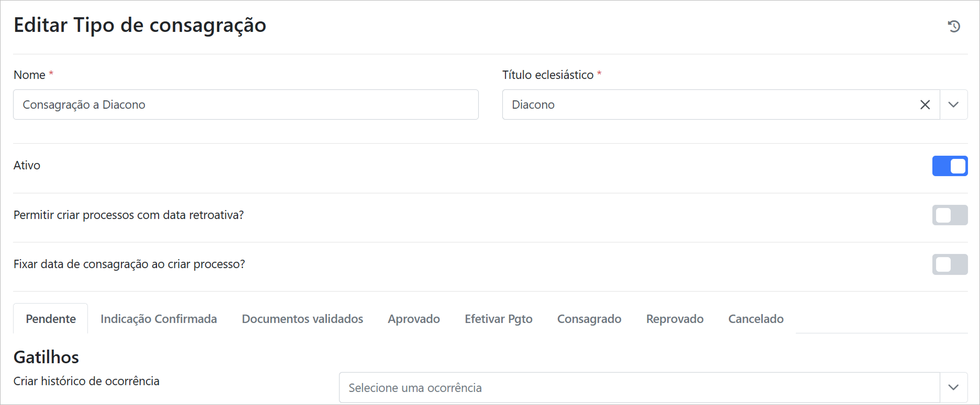Image resolution: width=980 pixels, height=405 pixels.
Task: Open the Documentos validados tab
Action: point(302,319)
